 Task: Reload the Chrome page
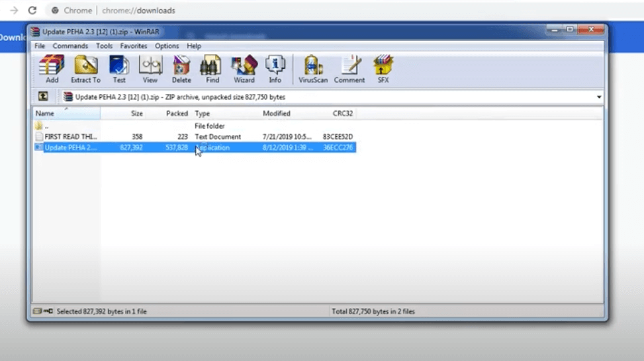point(32,11)
